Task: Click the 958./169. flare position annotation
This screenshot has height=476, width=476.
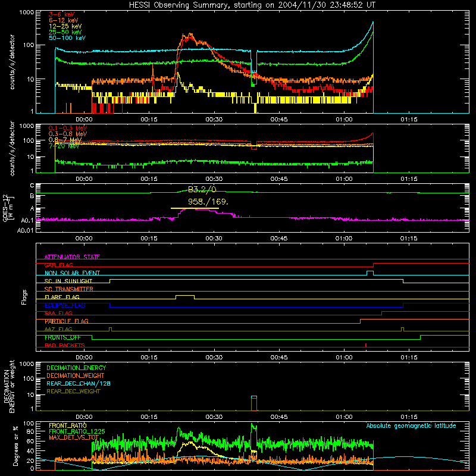Action: coord(208,202)
